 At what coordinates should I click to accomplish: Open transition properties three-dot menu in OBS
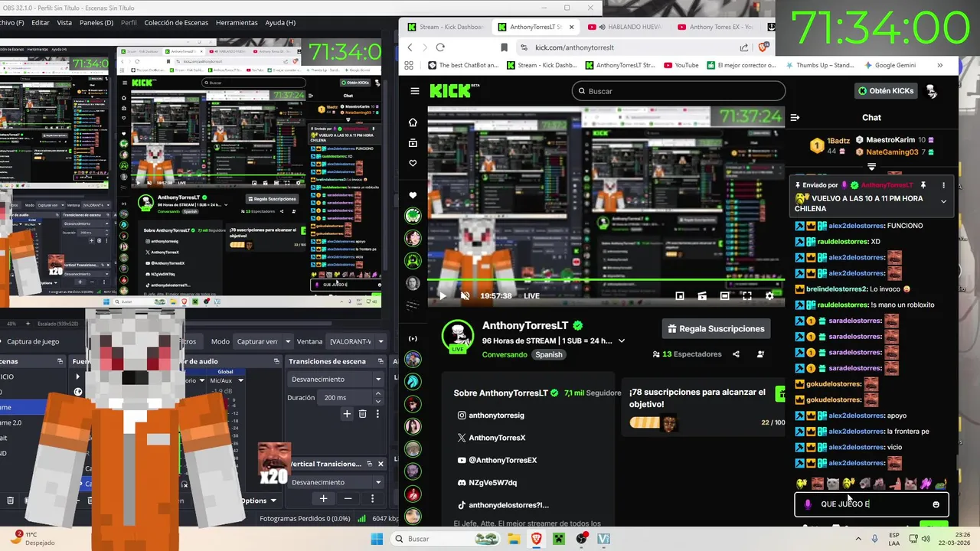[x=377, y=414]
